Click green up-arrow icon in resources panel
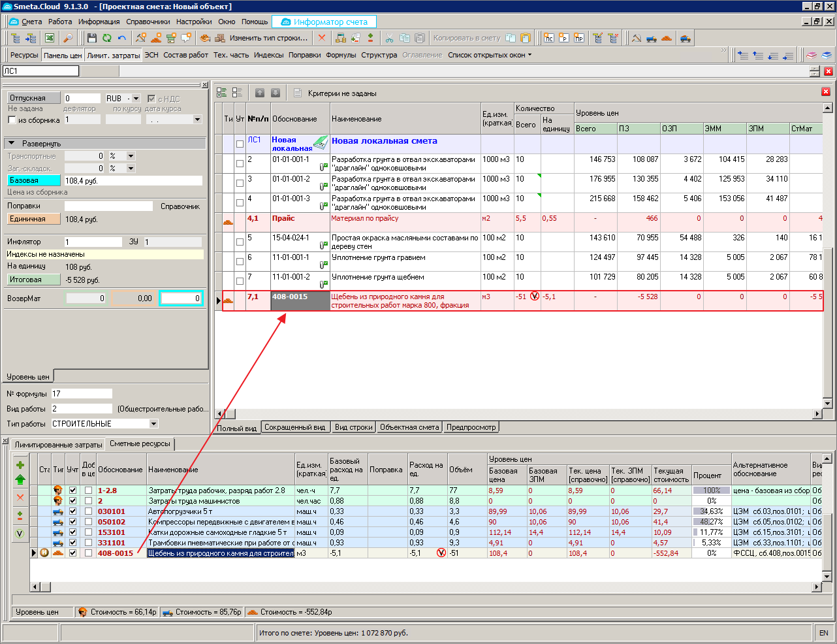837x644 pixels. click(20, 479)
